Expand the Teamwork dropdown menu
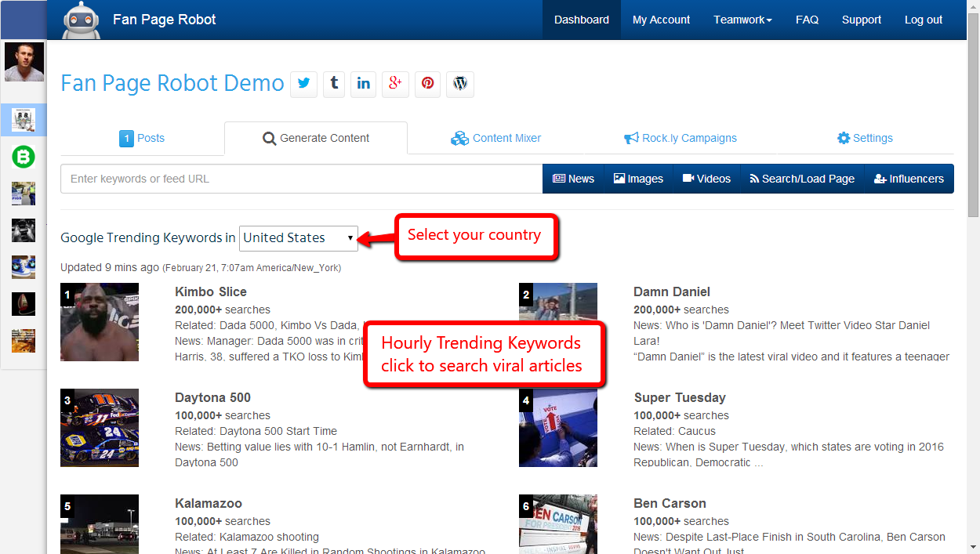Image resolution: width=980 pixels, height=554 pixels. point(743,20)
